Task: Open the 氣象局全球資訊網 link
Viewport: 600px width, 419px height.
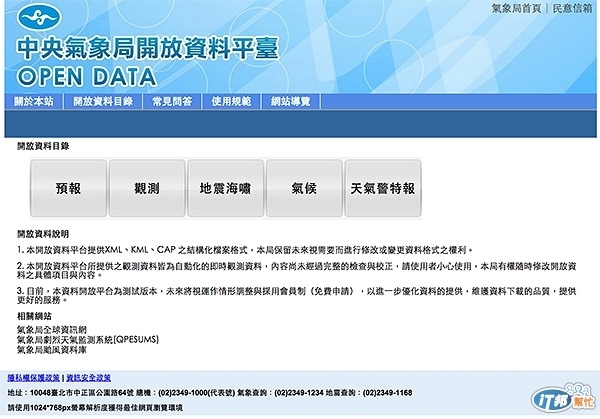Action: coord(52,329)
